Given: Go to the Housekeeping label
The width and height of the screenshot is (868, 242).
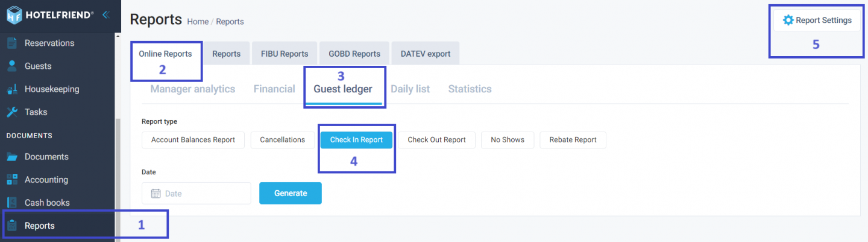Looking at the screenshot, I should tap(52, 89).
